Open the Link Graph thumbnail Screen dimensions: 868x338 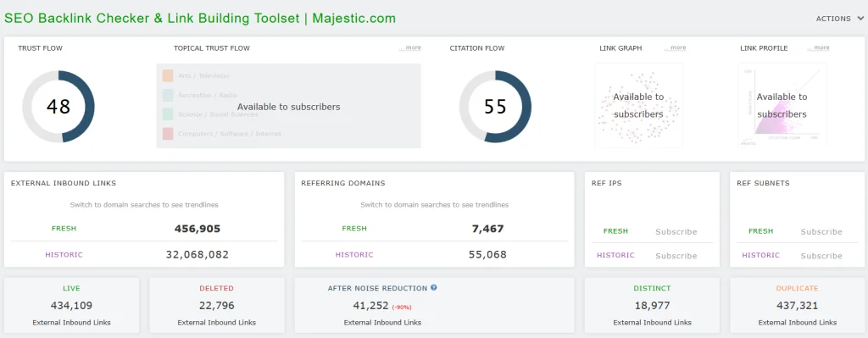point(638,106)
